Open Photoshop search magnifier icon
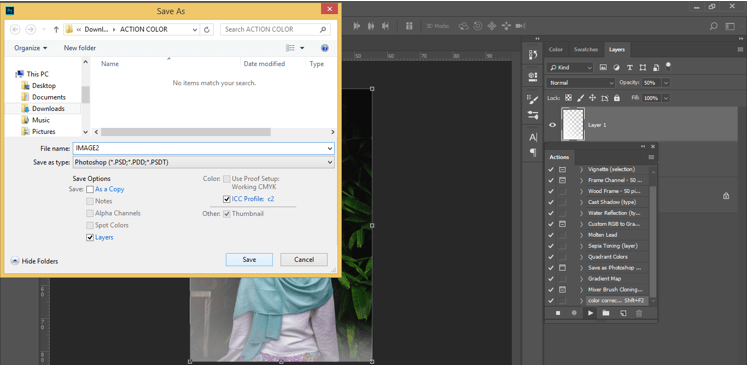This screenshot has width=748, height=366. click(714, 26)
